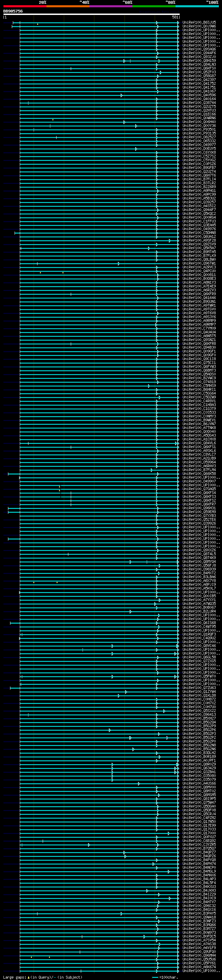The width and height of the screenshot is (222, 980).
Task: Select hit label UniRef100_Q8H159
Action: (x=199, y=60)
